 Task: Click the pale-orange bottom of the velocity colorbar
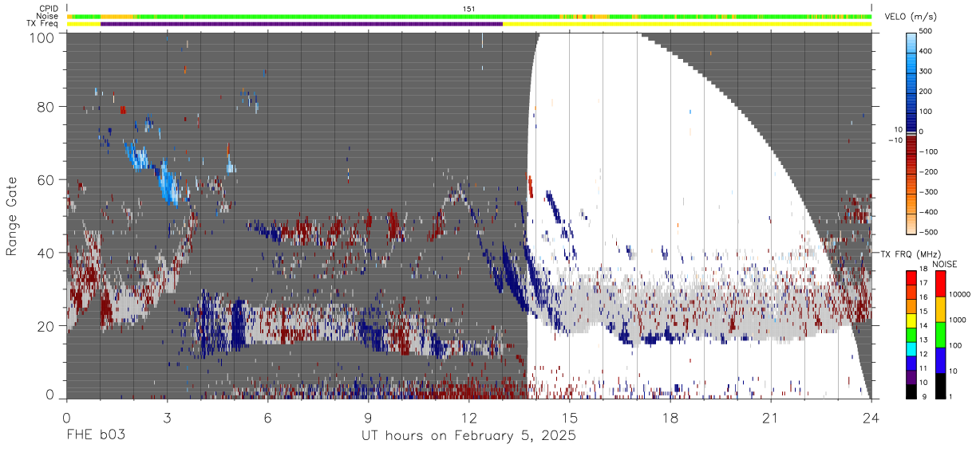point(912,222)
